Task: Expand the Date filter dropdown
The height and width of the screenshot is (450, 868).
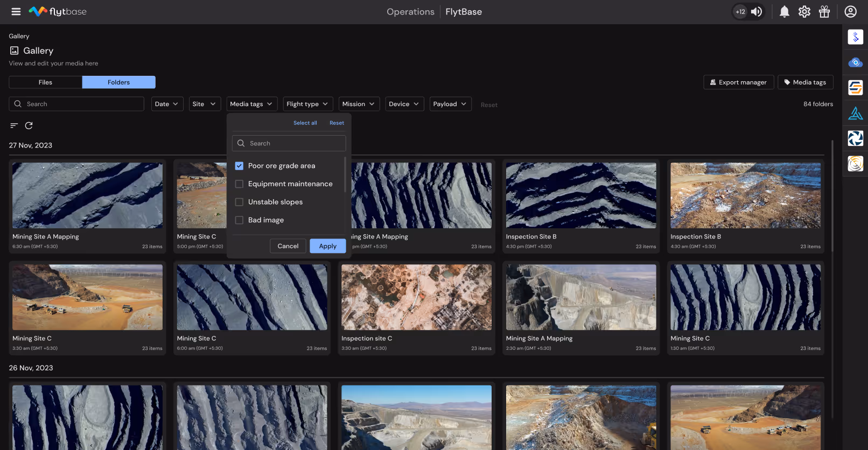Action: coord(166,104)
